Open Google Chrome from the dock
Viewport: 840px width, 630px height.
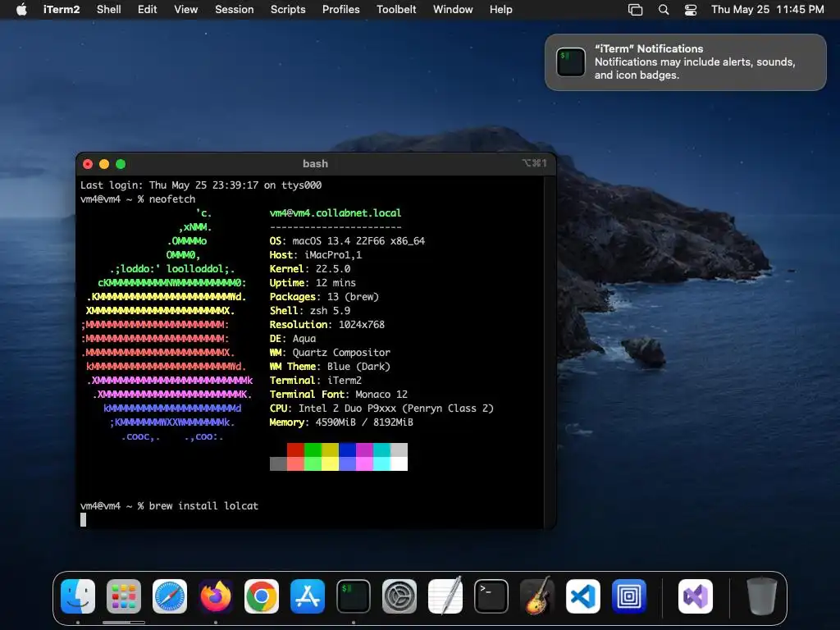click(x=262, y=596)
